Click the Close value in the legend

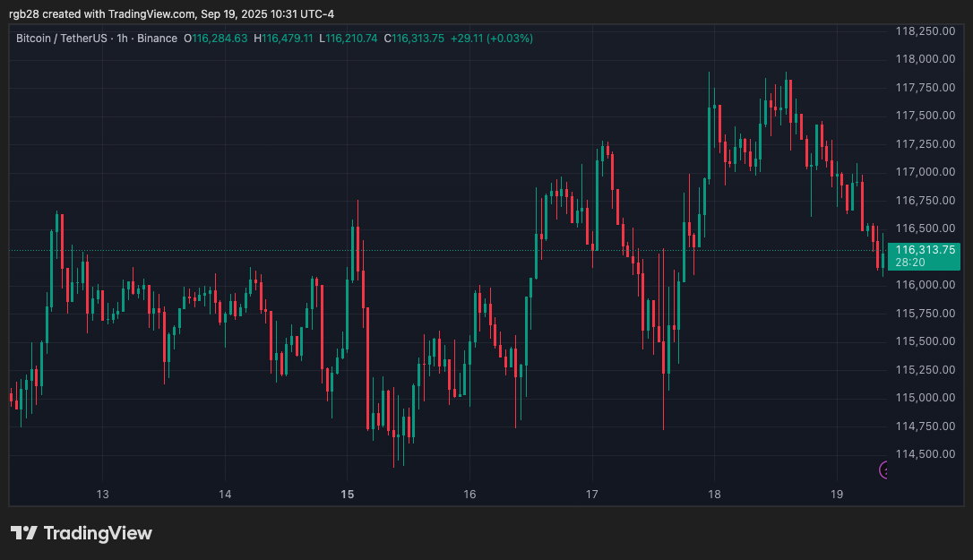point(418,39)
